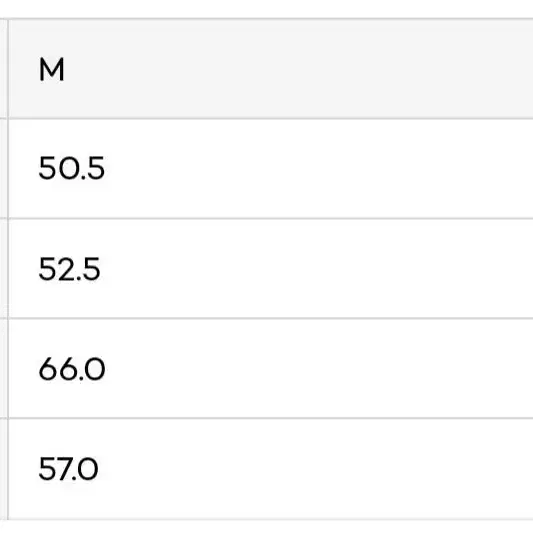This screenshot has height=533, width=533.
Task: Click the white margin below the table
Action: pyautogui.click(x=266, y=527)
